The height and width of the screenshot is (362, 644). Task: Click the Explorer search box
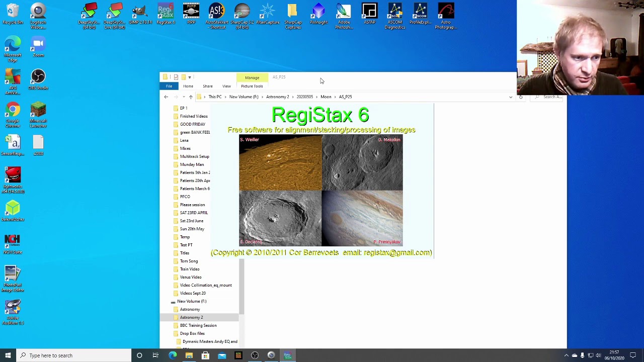[x=547, y=97]
